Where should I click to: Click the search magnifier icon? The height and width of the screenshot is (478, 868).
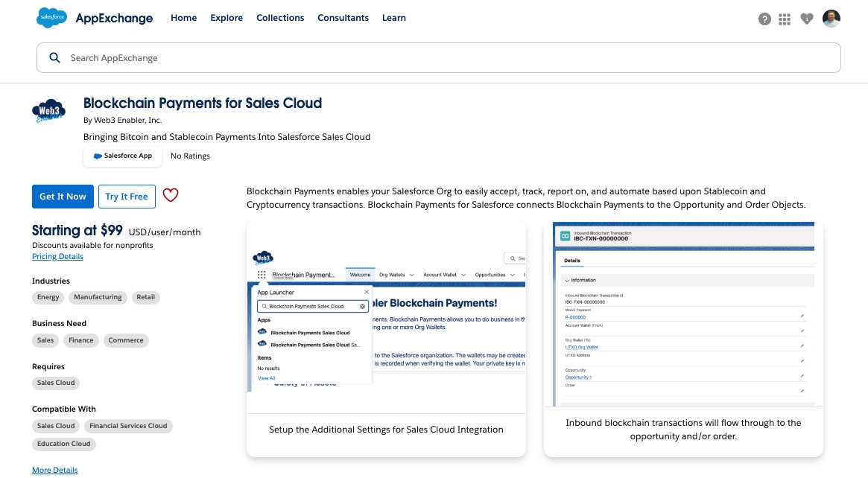point(54,57)
